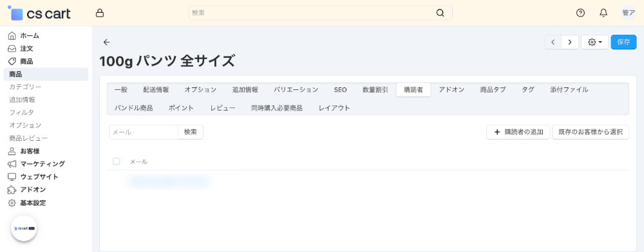
Task: Switch to the 配送情報 tab
Action: pyautogui.click(x=156, y=90)
